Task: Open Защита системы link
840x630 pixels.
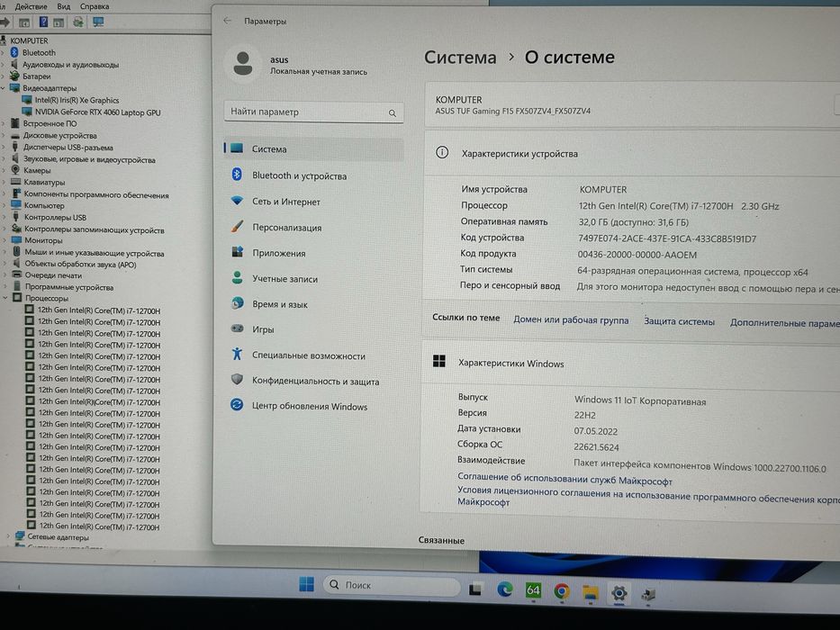Action: [x=679, y=321]
